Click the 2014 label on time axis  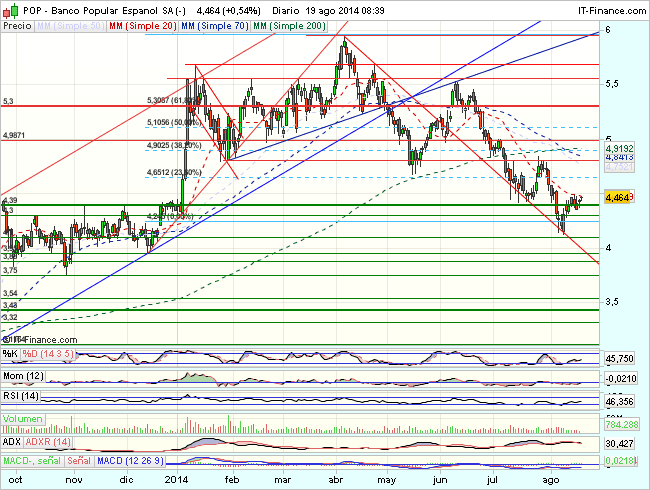click(x=176, y=480)
